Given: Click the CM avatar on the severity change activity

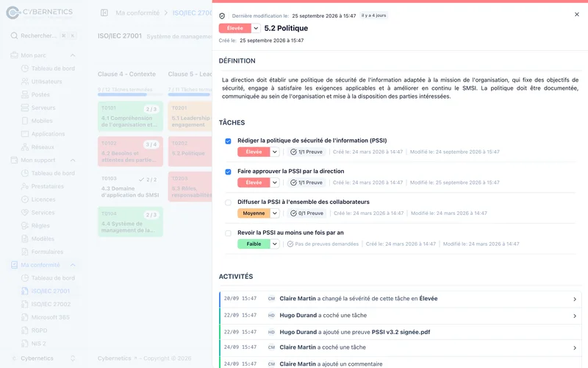Looking at the screenshot, I should pos(271,299).
